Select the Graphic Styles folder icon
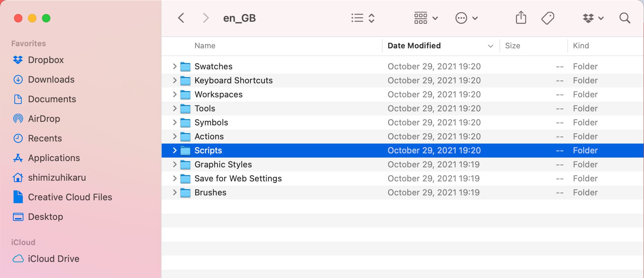This screenshot has height=278, width=644. click(185, 165)
